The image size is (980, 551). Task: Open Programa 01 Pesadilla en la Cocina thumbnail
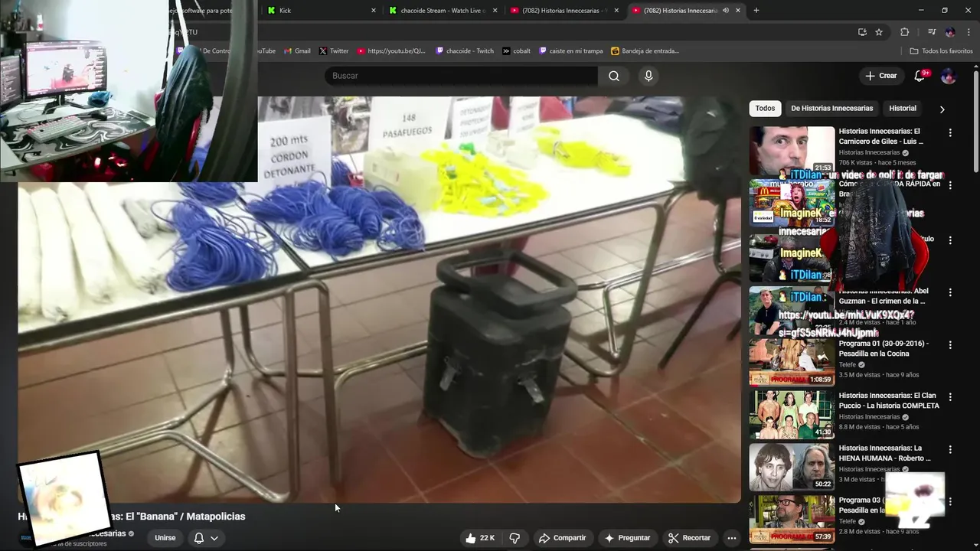coord(792,362)
